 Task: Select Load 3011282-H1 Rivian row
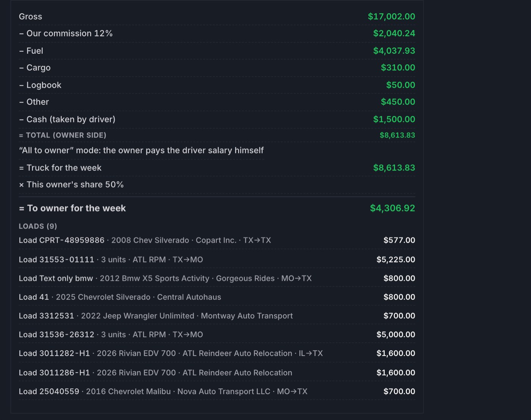pyautogui.click(x=217, y=353)
